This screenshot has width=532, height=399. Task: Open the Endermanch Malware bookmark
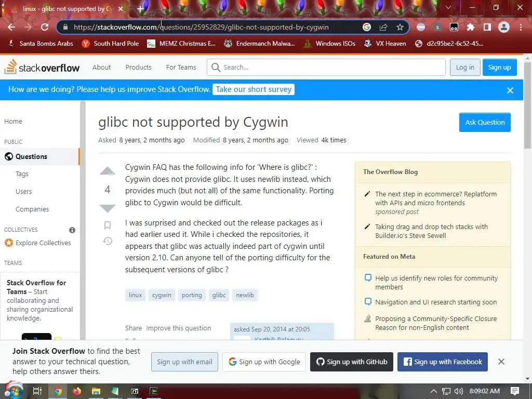click(x=260, y=44)
